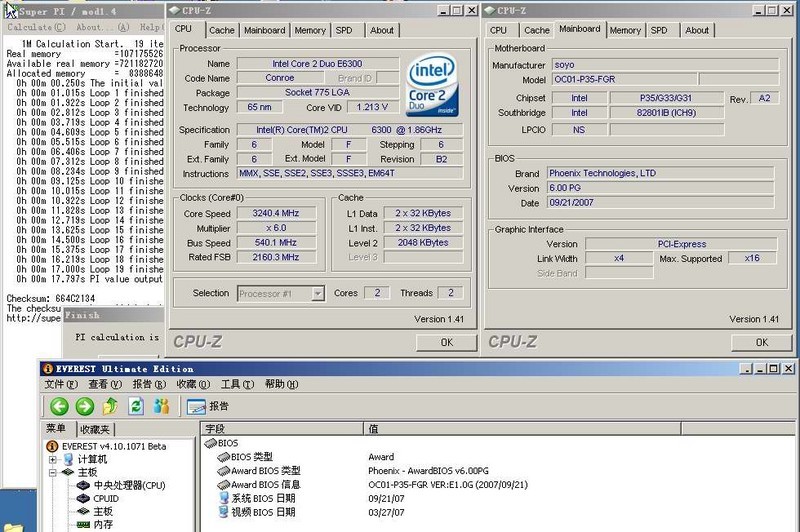Collapse the 主板 tree node
800x532 pixels.
coord(53,472)
